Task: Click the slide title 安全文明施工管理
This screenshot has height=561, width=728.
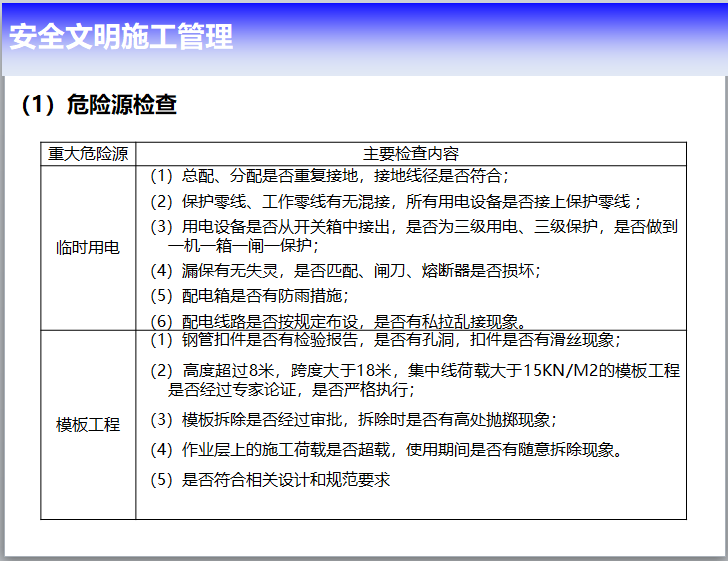Action: (121, 37)
